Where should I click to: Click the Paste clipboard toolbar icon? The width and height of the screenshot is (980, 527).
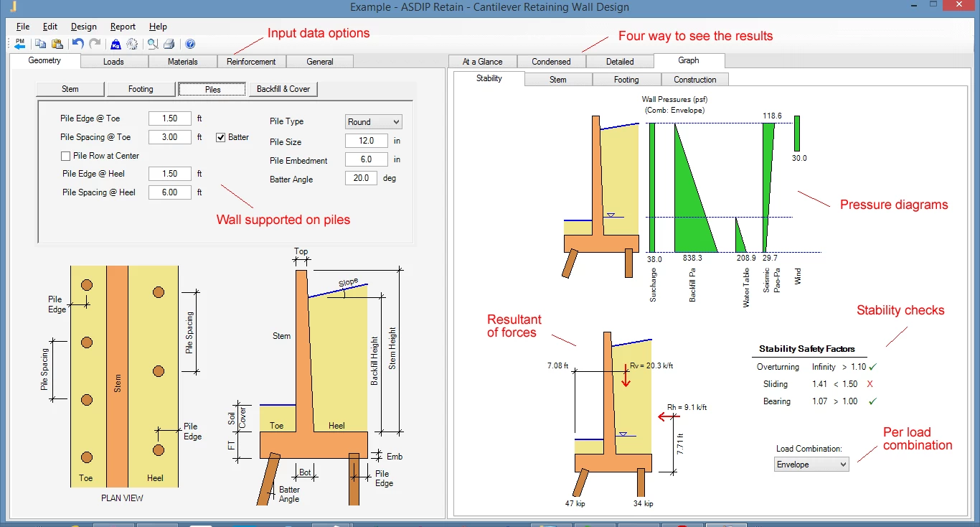(x=57, y=44)
